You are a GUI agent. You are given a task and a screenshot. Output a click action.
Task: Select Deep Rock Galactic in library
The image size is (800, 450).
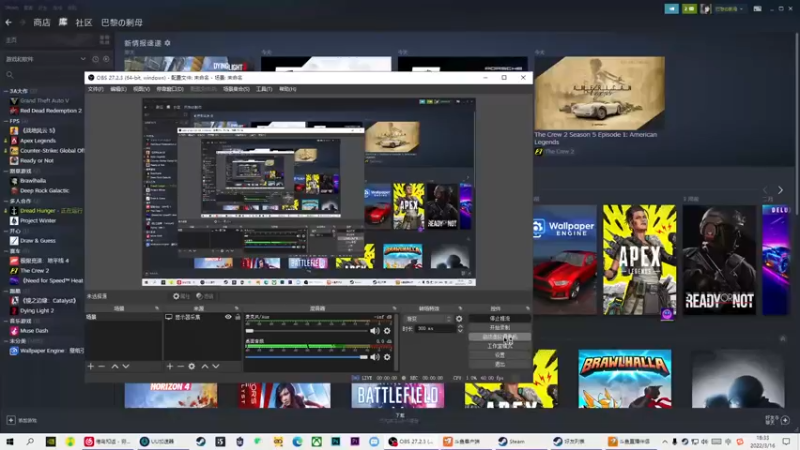click(44, 190)
